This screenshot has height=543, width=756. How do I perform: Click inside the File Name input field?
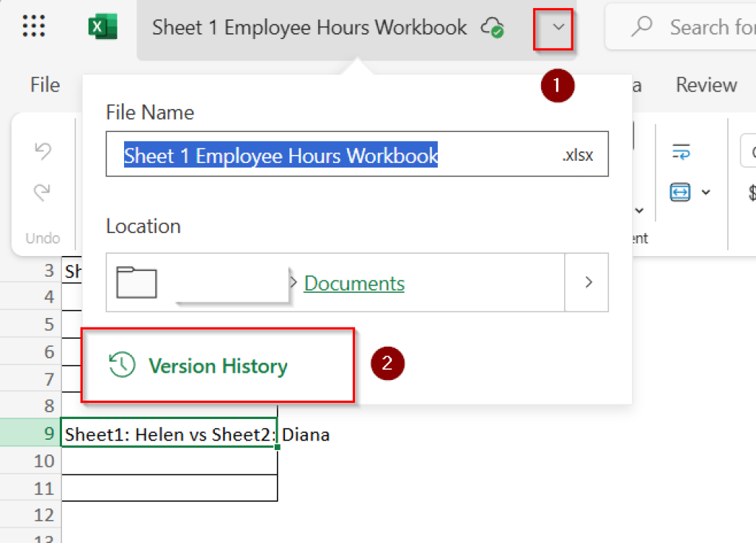pos(357,153)
